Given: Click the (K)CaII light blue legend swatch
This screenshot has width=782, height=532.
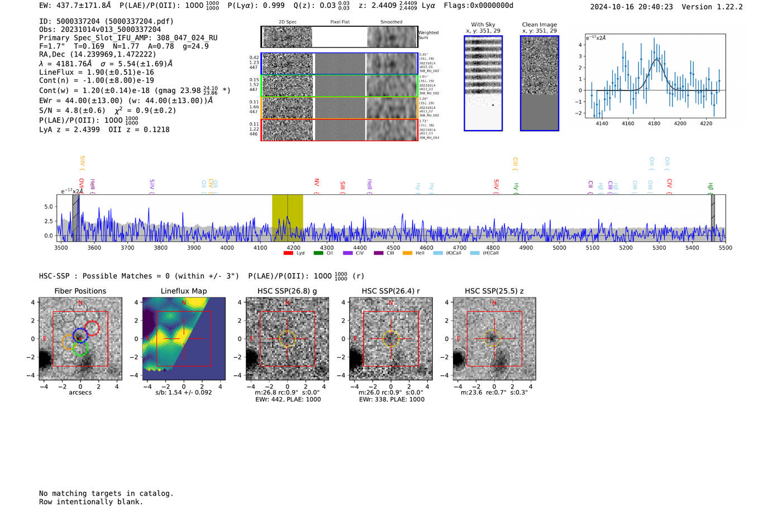Looking at the screenshot, I should coord(438,253).
